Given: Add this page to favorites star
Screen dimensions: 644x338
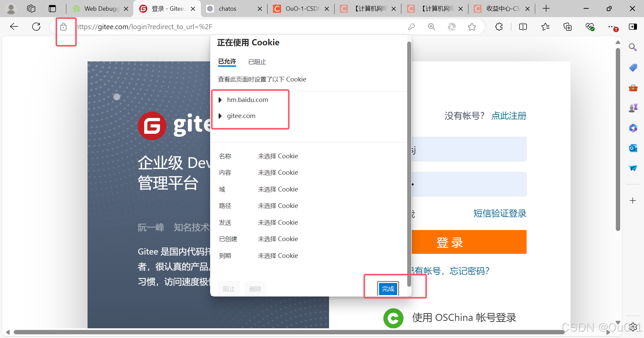Looking at the screenshot, I should [472, 27].
